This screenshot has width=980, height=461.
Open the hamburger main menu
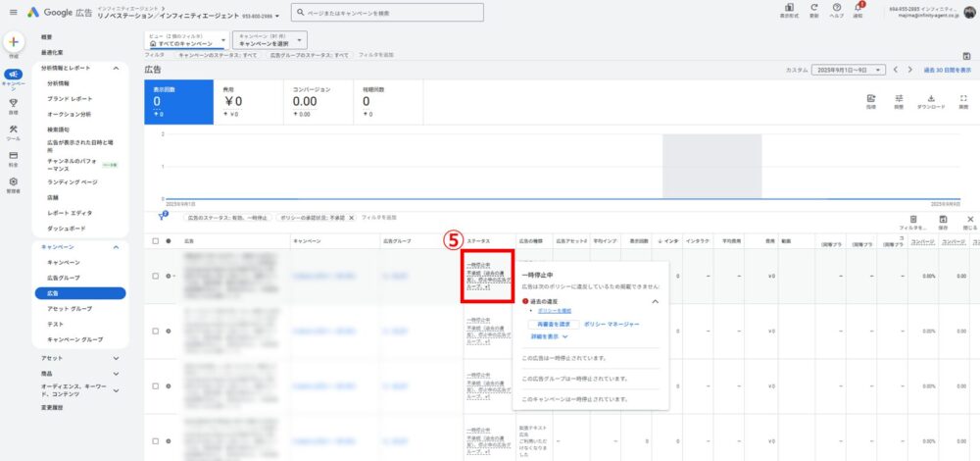[13, 13]
